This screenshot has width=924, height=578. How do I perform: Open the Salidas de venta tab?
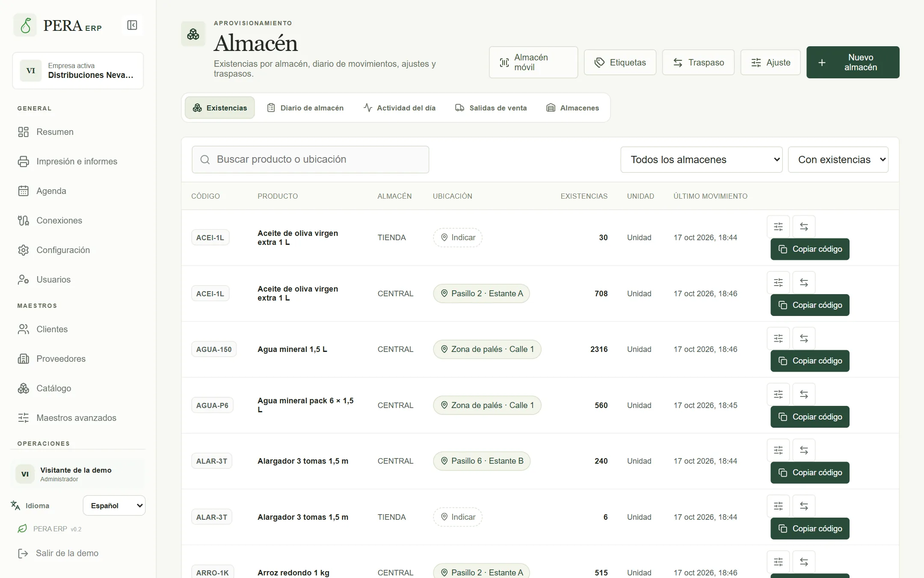tap(491, 108)
